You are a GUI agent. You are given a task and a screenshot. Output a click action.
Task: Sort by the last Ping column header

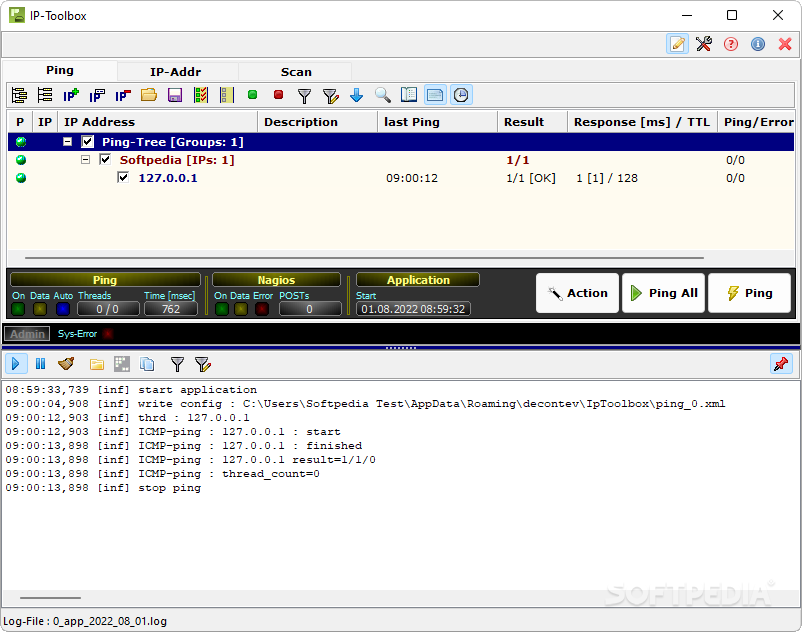click(x=437, y=122)
